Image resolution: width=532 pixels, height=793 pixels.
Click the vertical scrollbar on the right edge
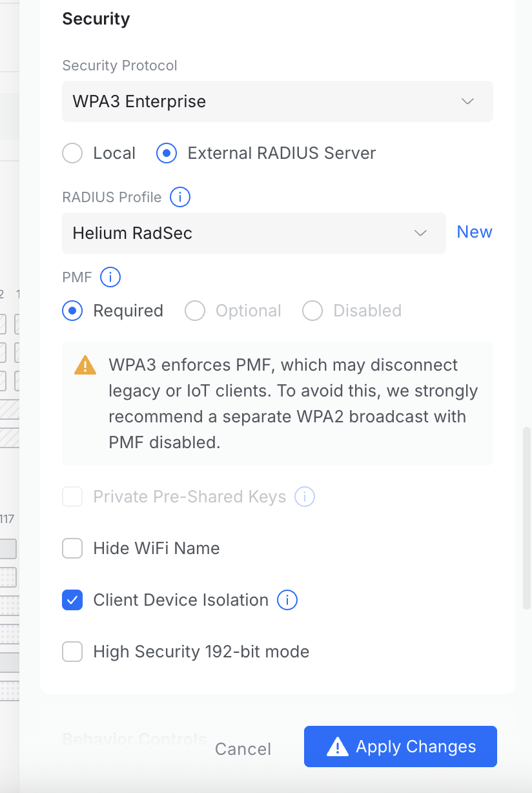click(x=526, y=517)
